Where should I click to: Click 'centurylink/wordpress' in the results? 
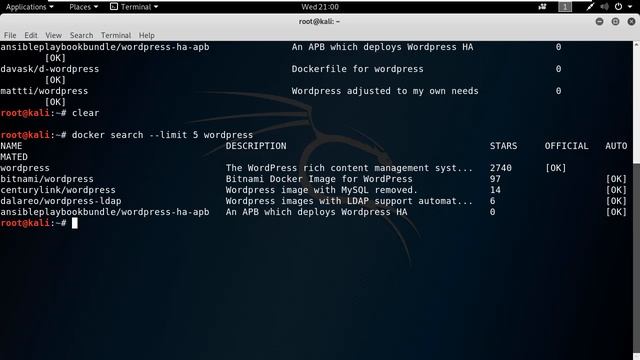coord(58,190)
